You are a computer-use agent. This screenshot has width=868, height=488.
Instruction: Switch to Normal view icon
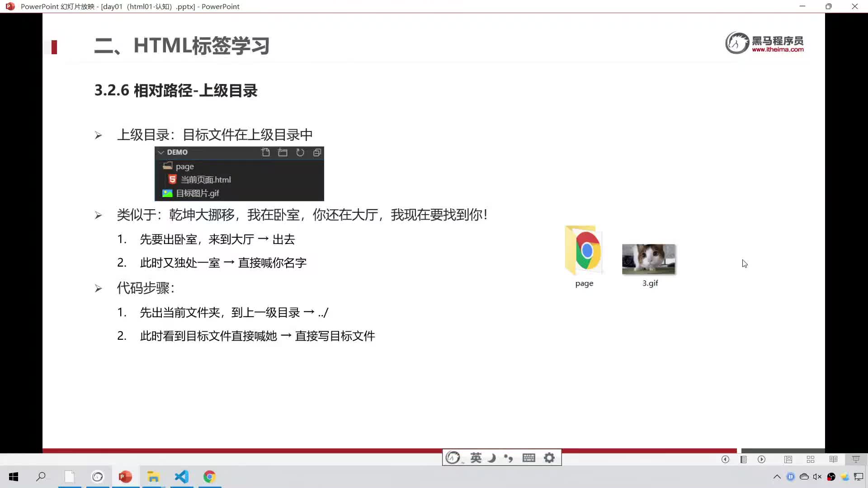(788, 459)
